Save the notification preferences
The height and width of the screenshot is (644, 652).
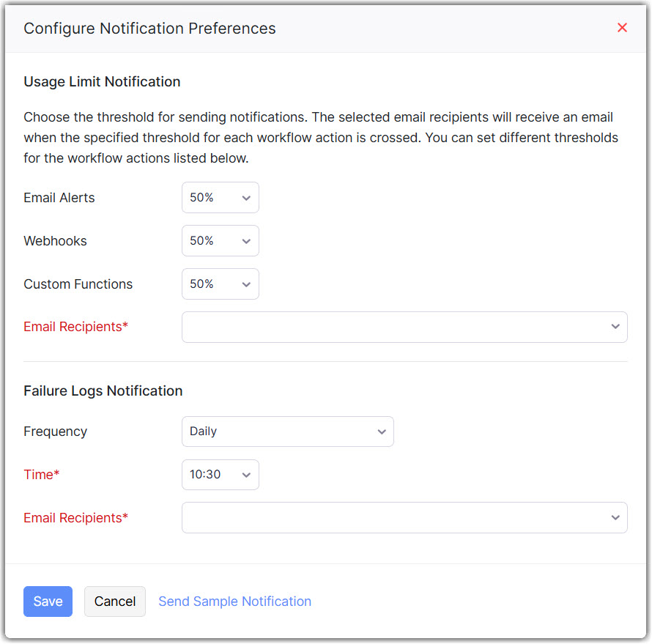(x=48, y=602)
